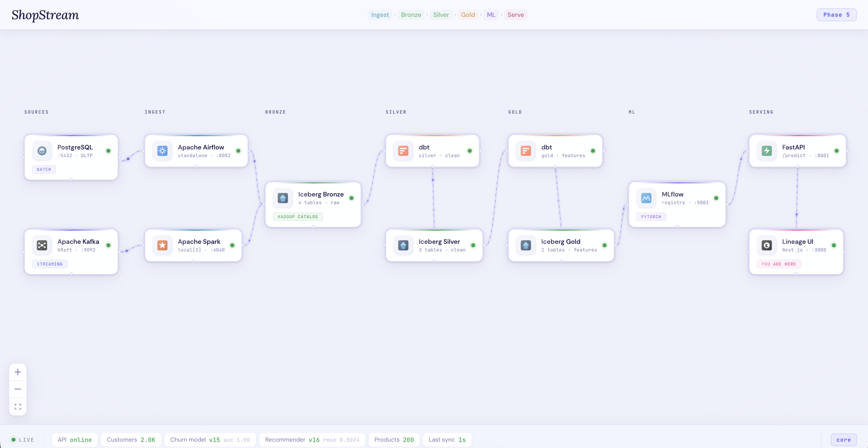Select the silver dbt node
868x448 pixels.
tap(432, 151)
